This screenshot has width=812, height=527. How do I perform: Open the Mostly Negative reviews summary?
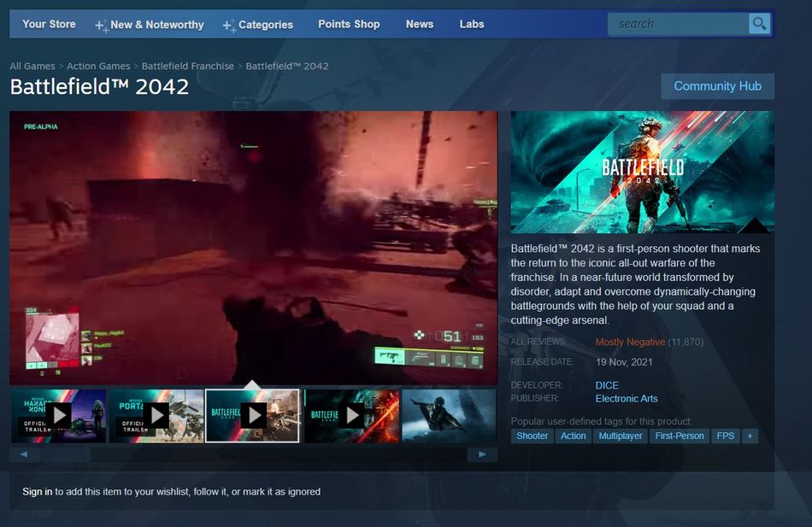click(630, 343)
